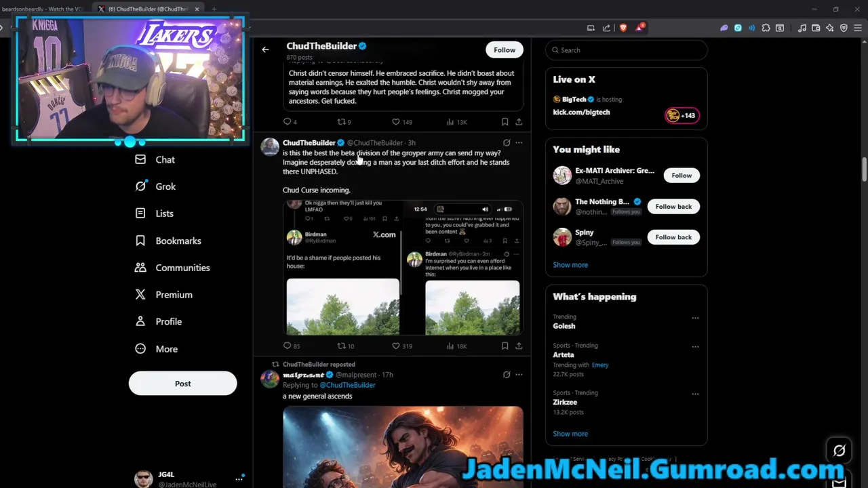Follow back The Nothing B... account
The height and width of the screenshot is (488, 868).
pyautogui.click(x=673, y=206)
